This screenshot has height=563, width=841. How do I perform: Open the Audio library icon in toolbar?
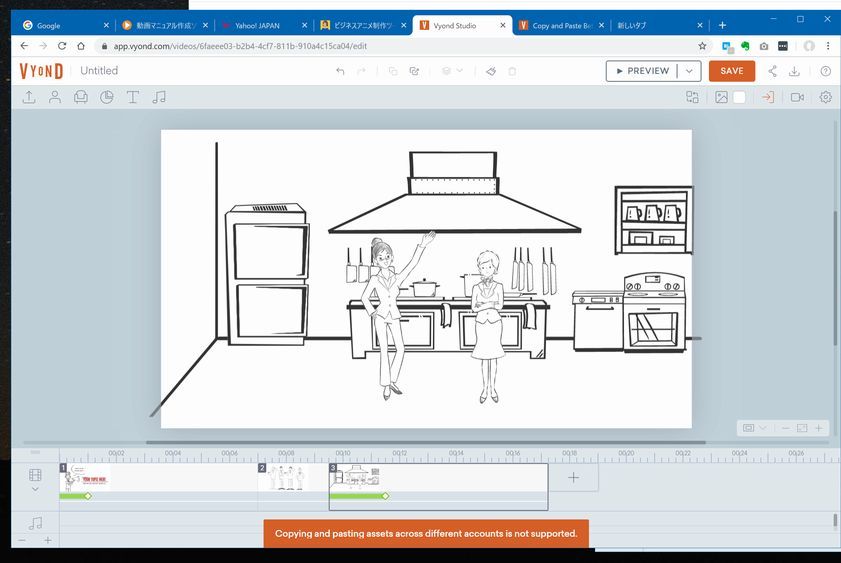[x=159, y=97]
